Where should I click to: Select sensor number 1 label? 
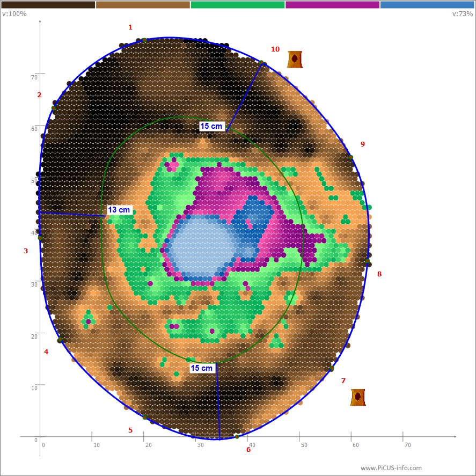[x=130, y=27]
